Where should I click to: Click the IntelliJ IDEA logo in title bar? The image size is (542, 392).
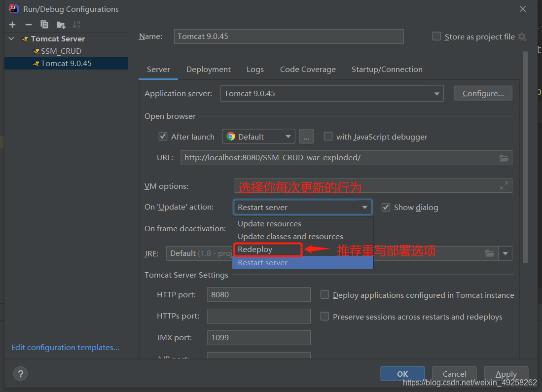pyautogui.click(x=13, y=9)
